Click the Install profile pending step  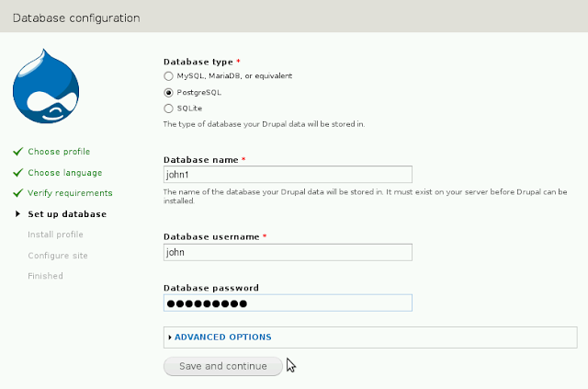pyautogui.click(x=55, y=235)
